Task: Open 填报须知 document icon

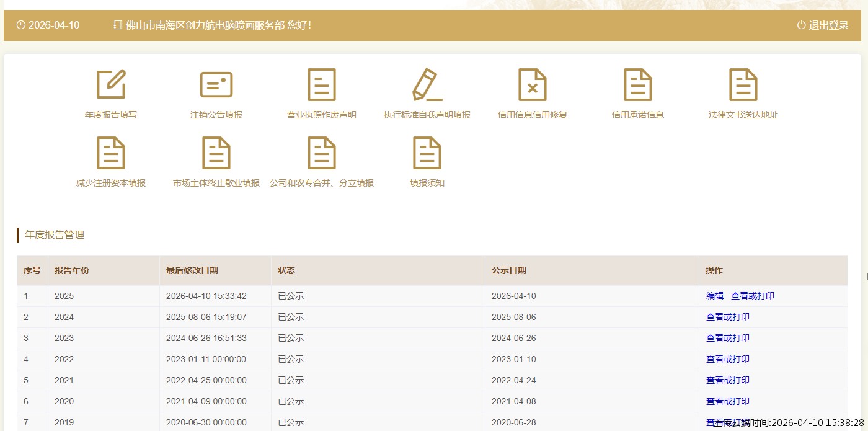Action: (x=427, y=153)
